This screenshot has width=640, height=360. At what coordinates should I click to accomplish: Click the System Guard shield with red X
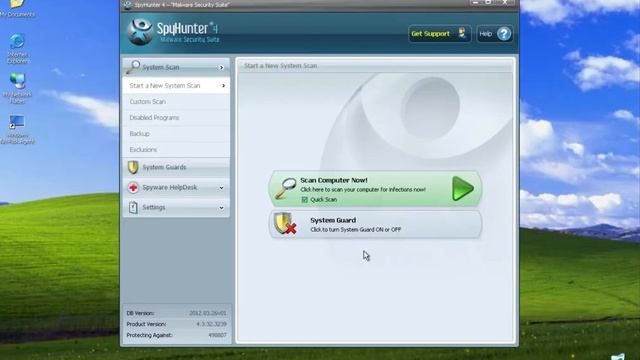(285, 224)
